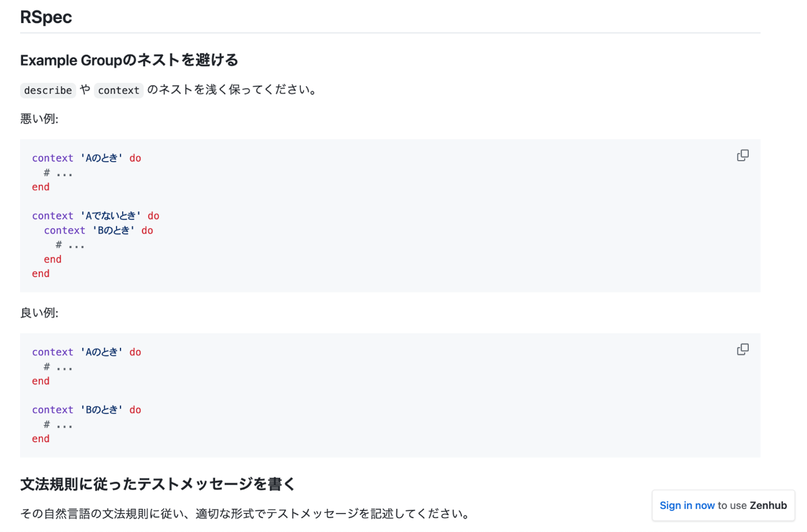
Task: Click the 'Sign in now' link
Action: [687, 505]
